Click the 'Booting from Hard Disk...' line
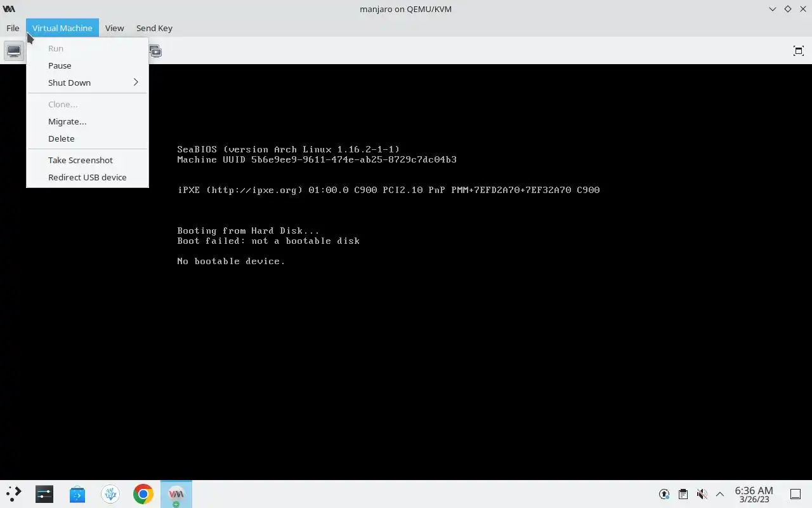The width and height of the screenshot is (812, 508). point(248,231)
